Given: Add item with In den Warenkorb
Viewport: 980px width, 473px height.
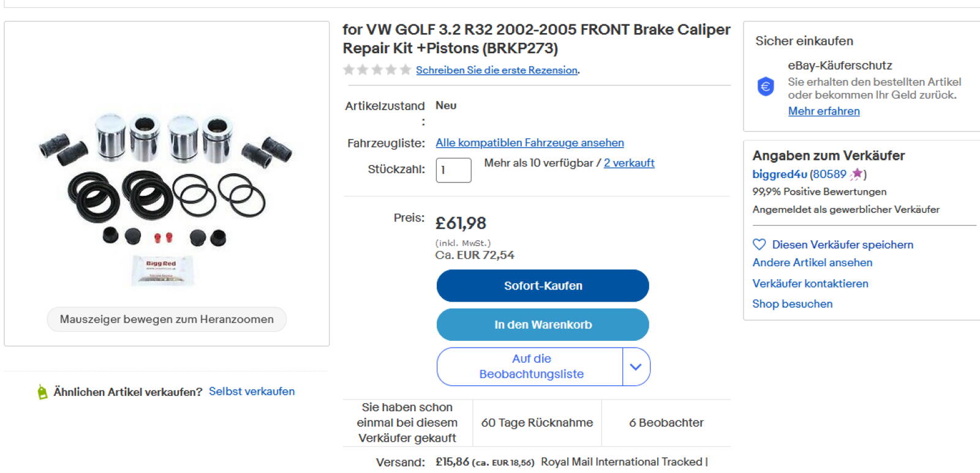Looking at the screenshot, I should pos(543,325).
